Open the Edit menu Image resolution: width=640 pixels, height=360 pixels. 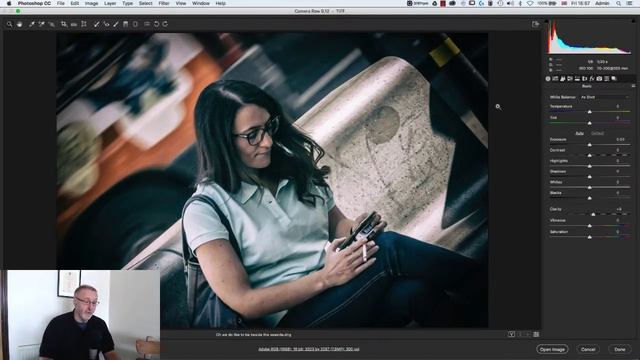(75, 3)
